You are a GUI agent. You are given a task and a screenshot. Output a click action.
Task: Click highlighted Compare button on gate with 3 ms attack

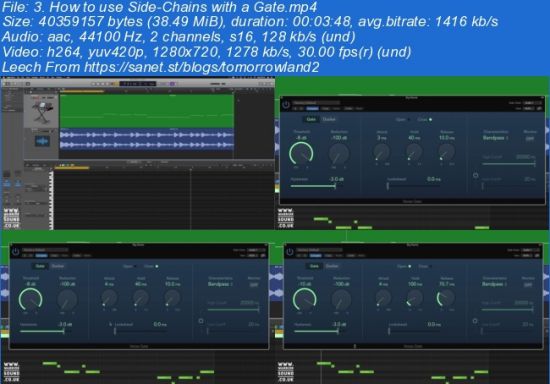313,109
